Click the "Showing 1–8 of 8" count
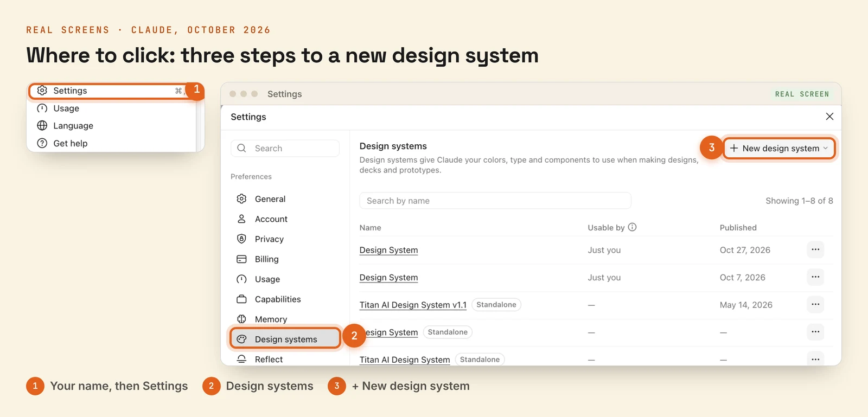Screen dimensions: 868x417 tap(799, 201)
